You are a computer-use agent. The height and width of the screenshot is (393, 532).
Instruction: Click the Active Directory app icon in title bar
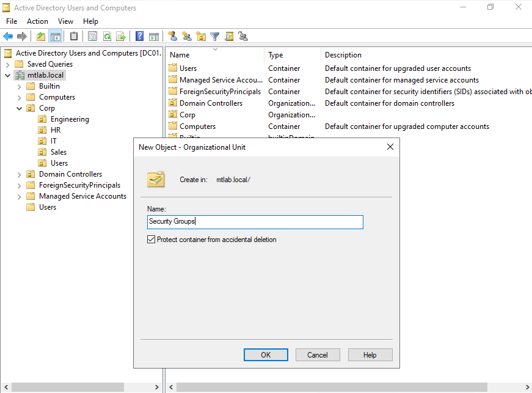click(6, 7)
